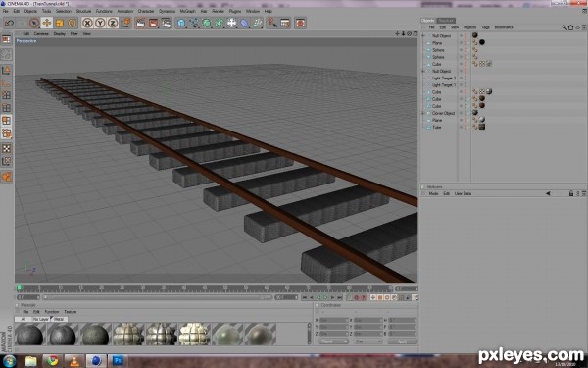This screenshot has height=368, width=588.
Task: Open the Cameras viewport menu
Action: [41, 33]
